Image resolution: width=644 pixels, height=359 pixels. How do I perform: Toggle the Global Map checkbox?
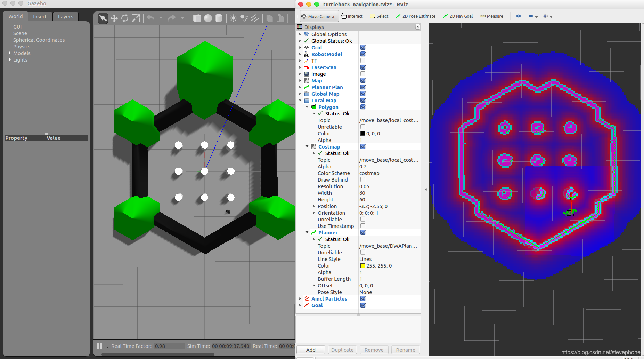point(363,94)
